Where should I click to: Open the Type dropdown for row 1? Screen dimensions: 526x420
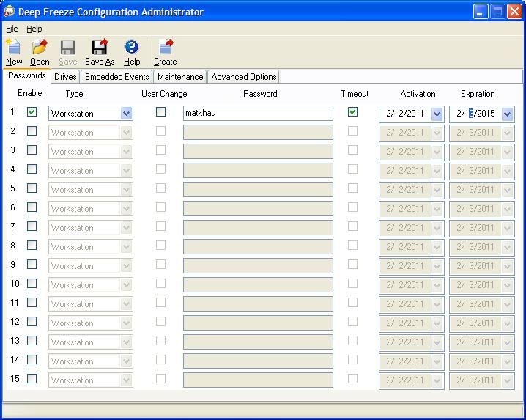tap(127, 114)
